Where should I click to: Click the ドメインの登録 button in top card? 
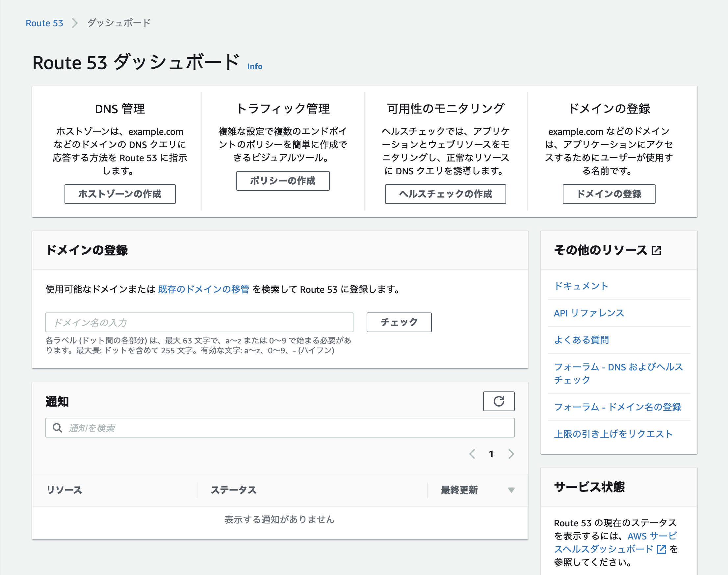[609, 194]
